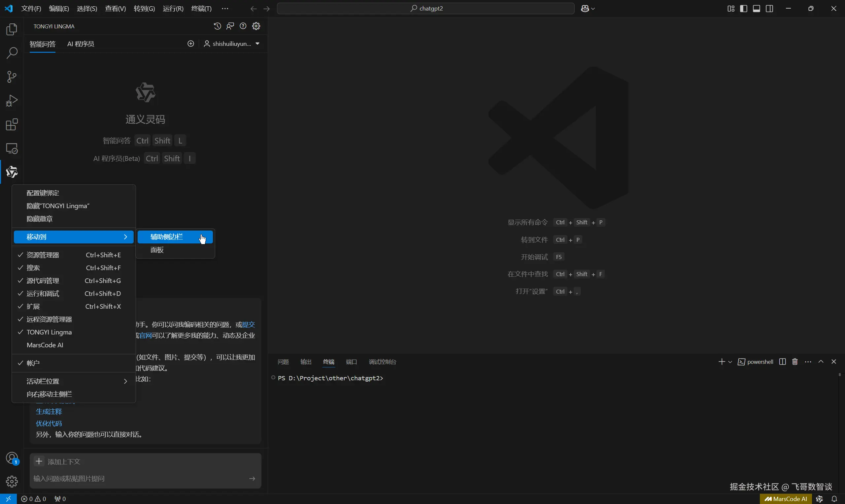Click the 优化代码 link
845x504 pixels.
pyautogui.click(x=49, y=424)
